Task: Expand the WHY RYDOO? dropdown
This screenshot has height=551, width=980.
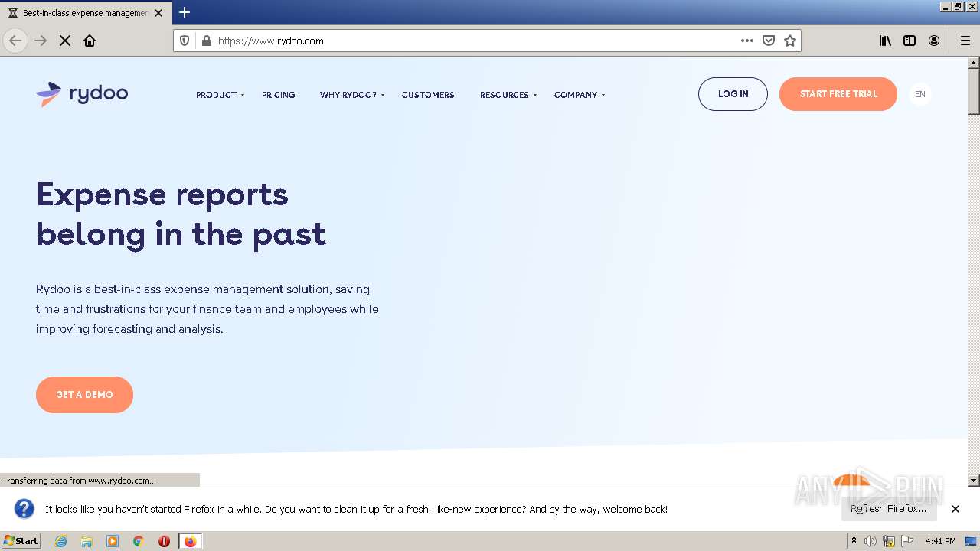Action: tap(352, 95)
